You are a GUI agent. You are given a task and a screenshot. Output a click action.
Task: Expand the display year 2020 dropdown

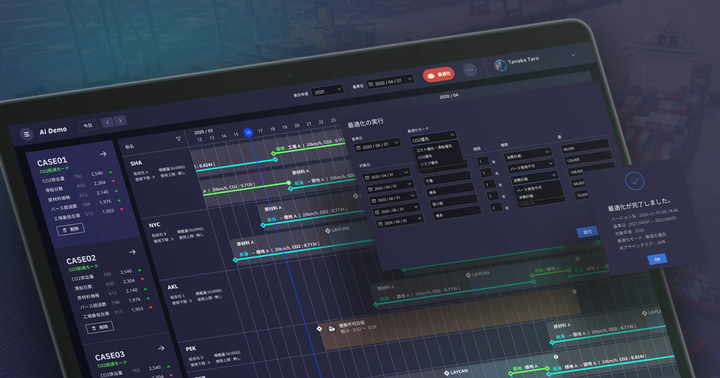click(x=327, y=91)
